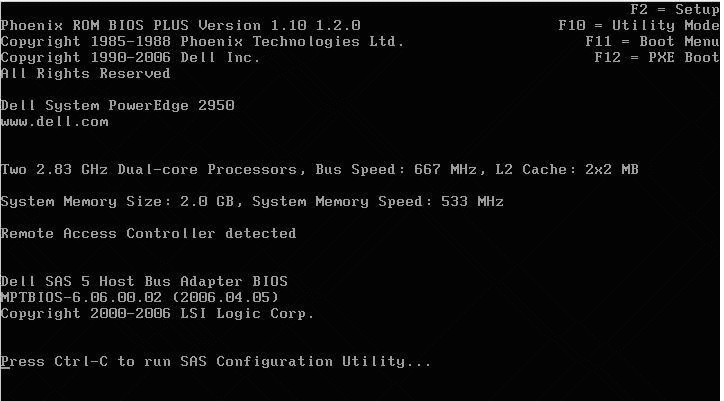Click the All Rights Reserved text

coord(85,73)
